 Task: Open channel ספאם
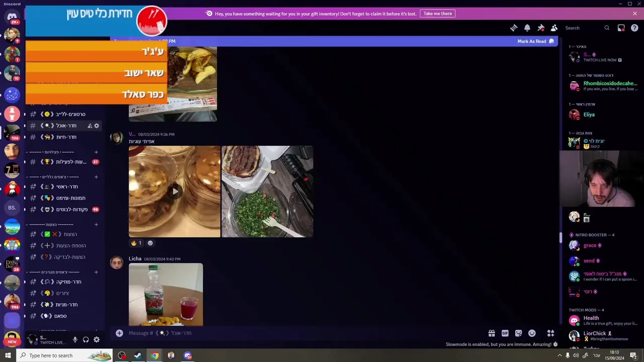click(64, 316)
